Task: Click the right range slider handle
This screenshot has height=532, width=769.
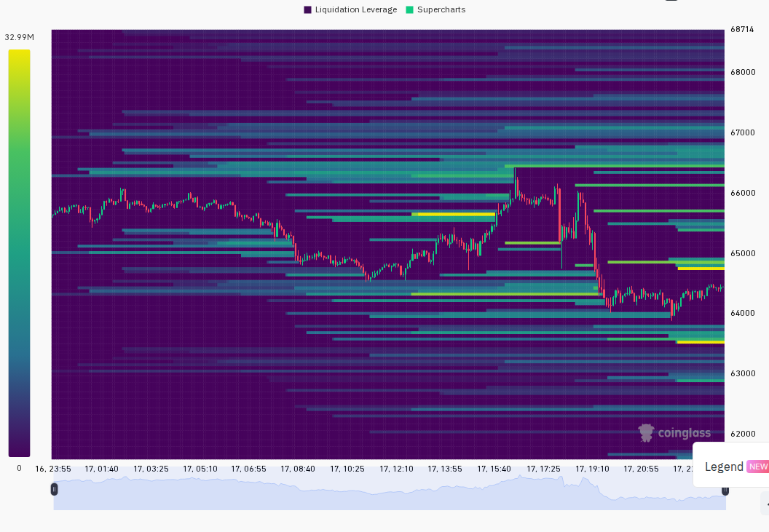Action: tap(725, 491)
